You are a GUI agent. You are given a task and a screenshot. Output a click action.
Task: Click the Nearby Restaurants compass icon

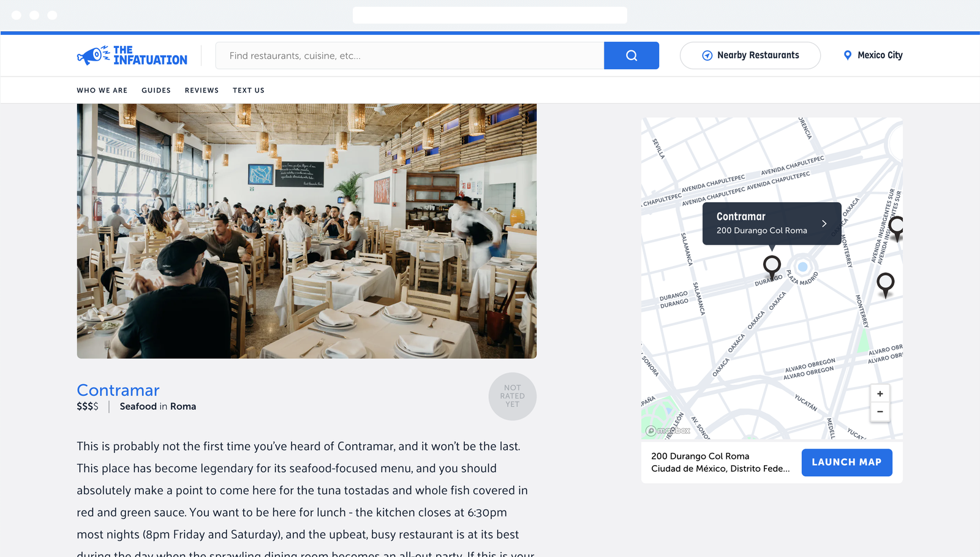[x=707, y=56]
